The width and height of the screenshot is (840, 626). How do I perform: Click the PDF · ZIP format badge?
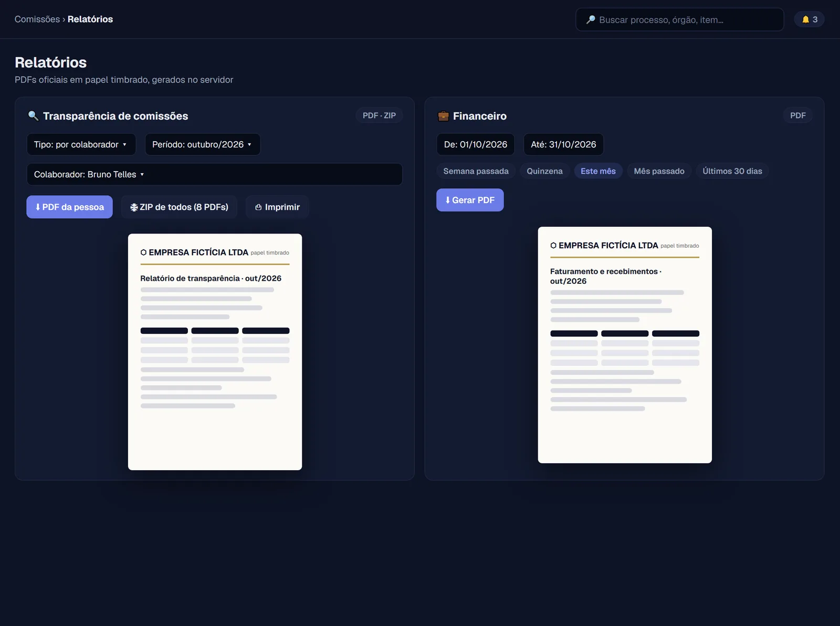(x=379, y=115)
